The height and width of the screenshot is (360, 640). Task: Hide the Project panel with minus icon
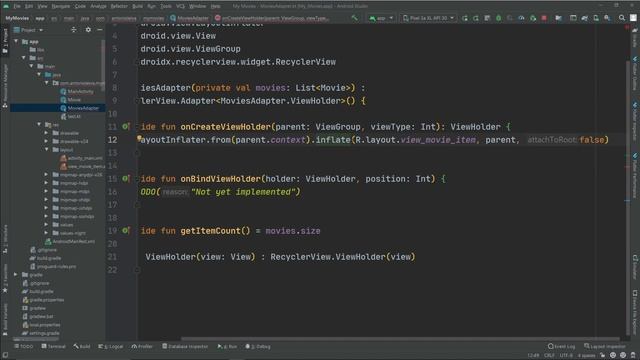click(100, 30)
